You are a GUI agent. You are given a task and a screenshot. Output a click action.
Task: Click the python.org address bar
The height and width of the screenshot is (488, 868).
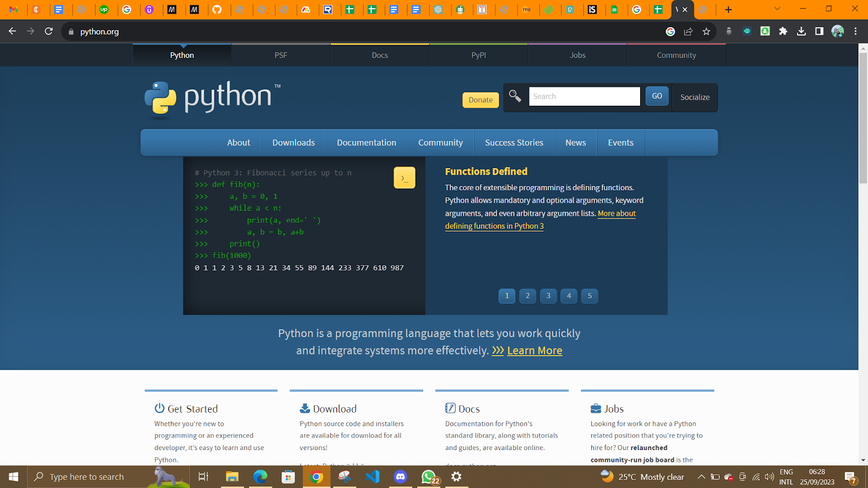click(x=363, y=31)
